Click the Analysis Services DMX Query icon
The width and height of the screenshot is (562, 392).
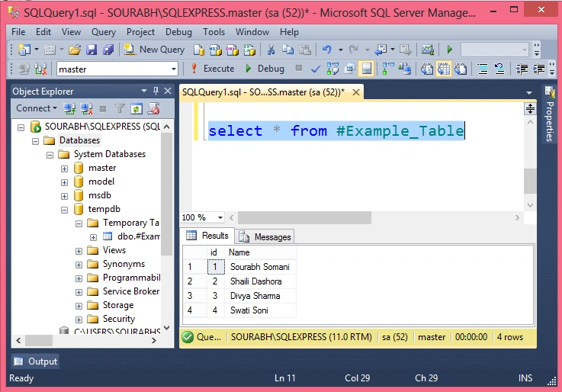(233, 50)
